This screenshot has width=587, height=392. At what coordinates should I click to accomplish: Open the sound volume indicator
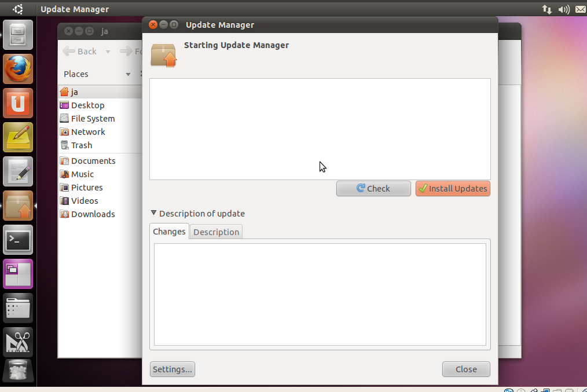[x=564, y=9]
